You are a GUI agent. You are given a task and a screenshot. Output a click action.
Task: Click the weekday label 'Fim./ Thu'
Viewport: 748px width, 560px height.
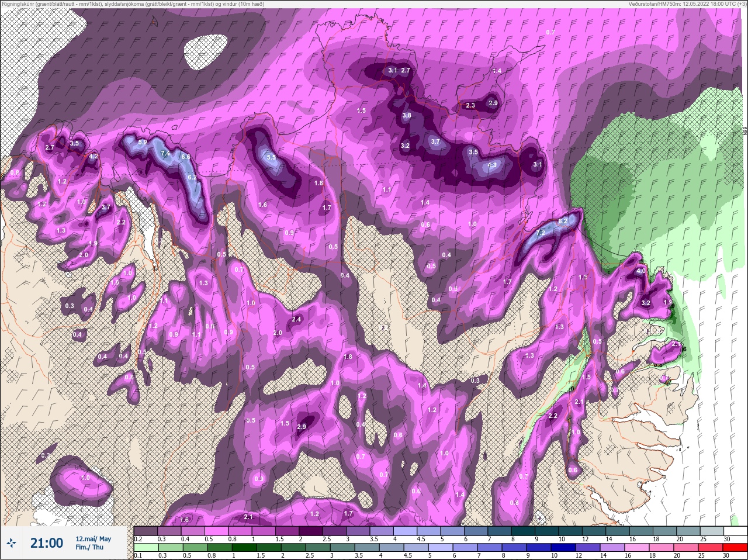(x=89, y=547)
